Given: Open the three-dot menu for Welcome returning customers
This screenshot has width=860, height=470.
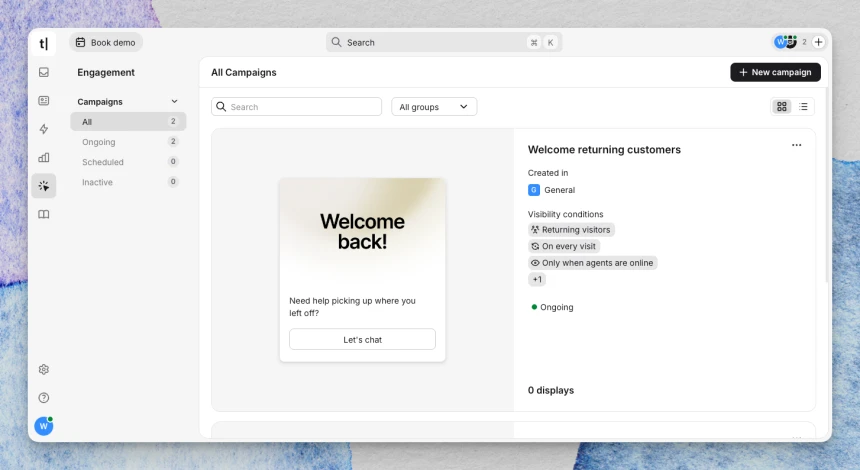Looking at the screenshot, I should pos(796,145).
